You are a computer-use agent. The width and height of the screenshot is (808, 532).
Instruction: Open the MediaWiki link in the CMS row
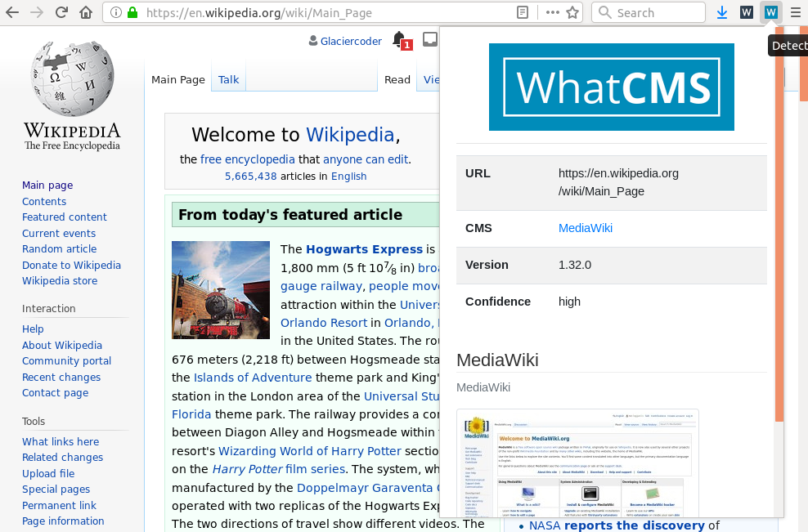tap(585, 228)
